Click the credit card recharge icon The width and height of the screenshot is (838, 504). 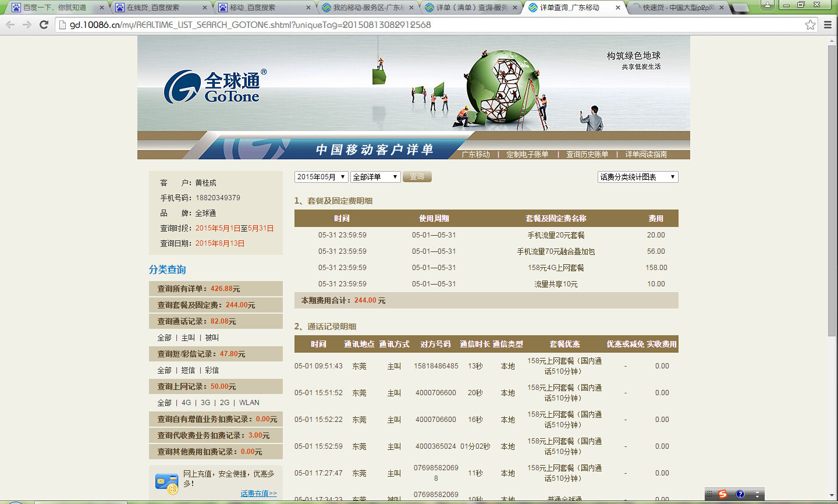pos(166,484)
